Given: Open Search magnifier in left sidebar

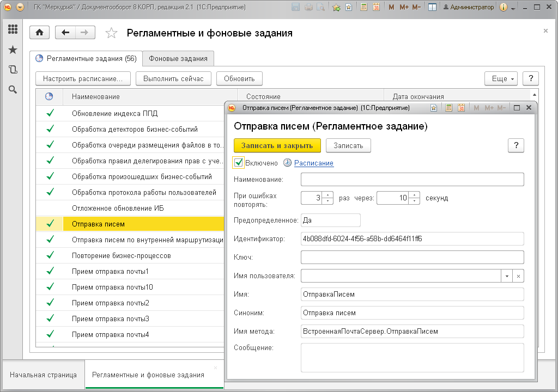Looking at the screenshot, I should click(13, 90).
